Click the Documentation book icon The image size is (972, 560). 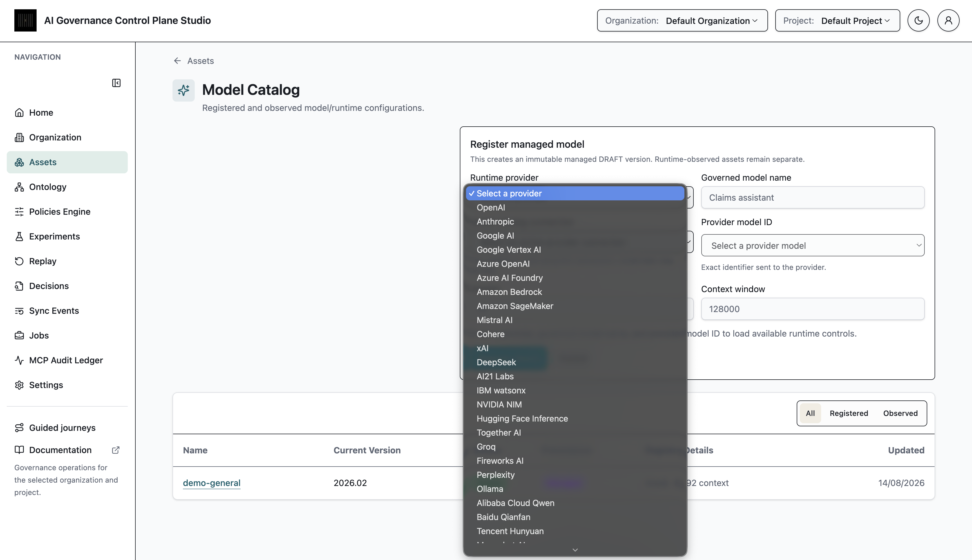(19, 450)
